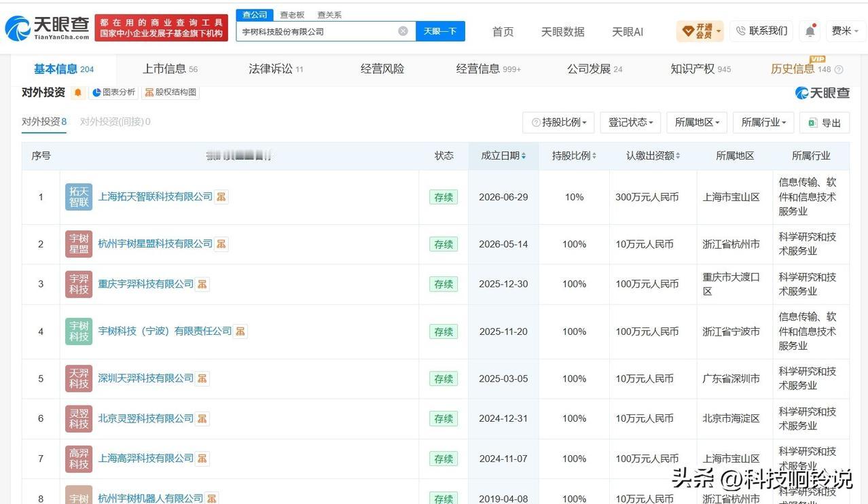
Task: Expand the 持股比例 filter dropdown
Action: 559,122
